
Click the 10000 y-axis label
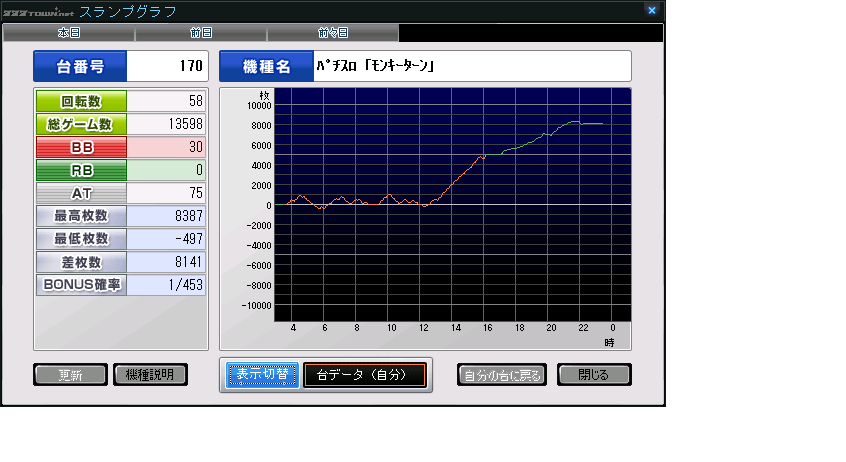tap(259, 106)
